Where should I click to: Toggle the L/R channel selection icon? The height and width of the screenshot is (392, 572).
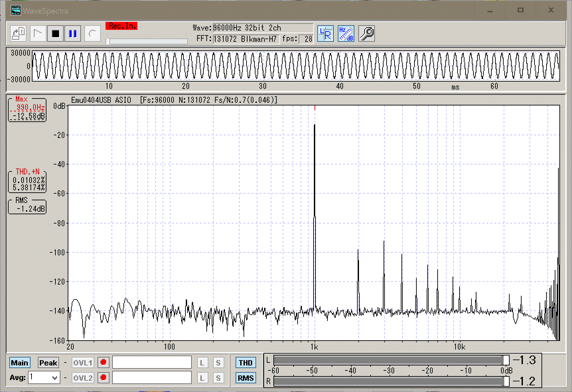click(325, 33)
